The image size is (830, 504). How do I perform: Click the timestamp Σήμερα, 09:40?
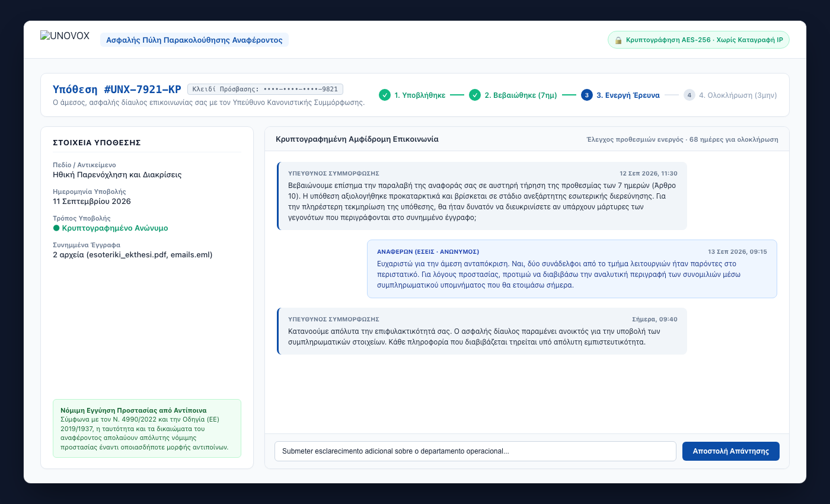[655, 319]
